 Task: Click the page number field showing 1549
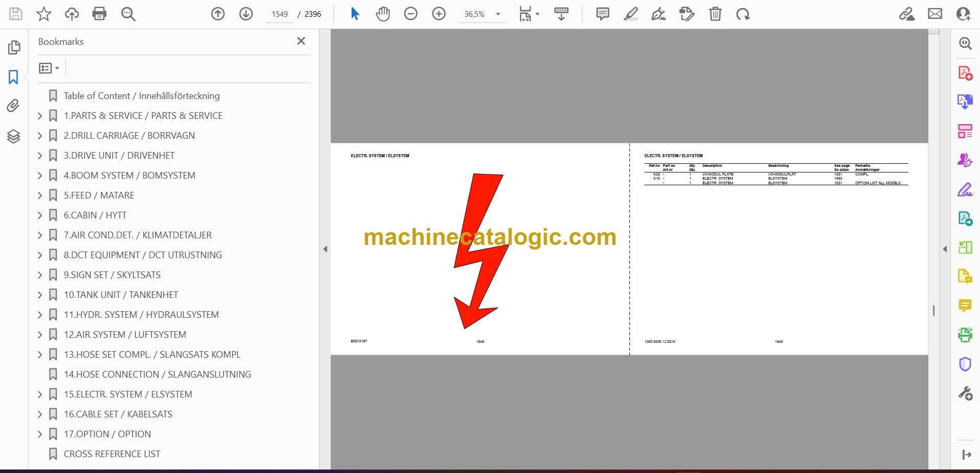point(280,14)
